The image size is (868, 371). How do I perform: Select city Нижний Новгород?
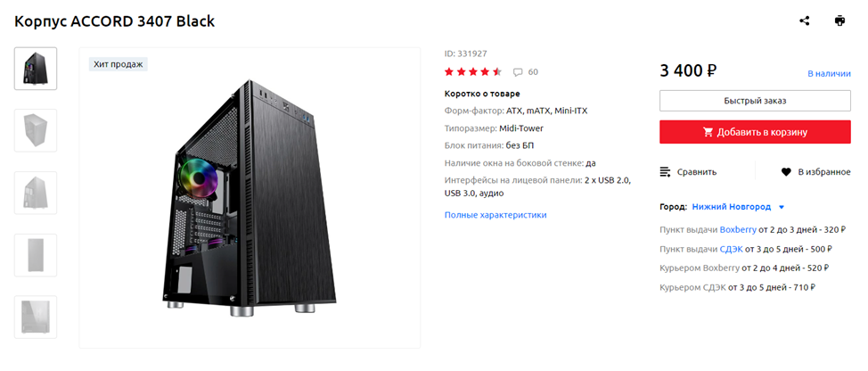click(x=732, y=207)
